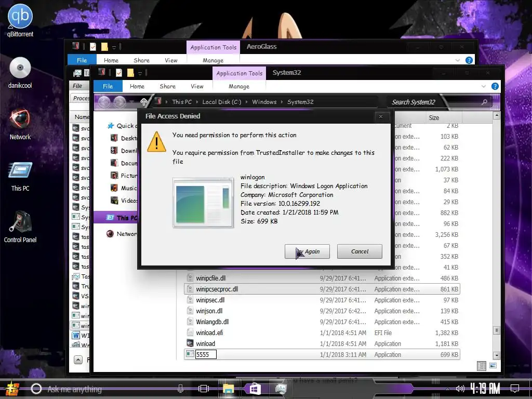Click the help icon in System32 window
Image resolution: width=532 pixels, height=399 pixels.
(495, 86)
